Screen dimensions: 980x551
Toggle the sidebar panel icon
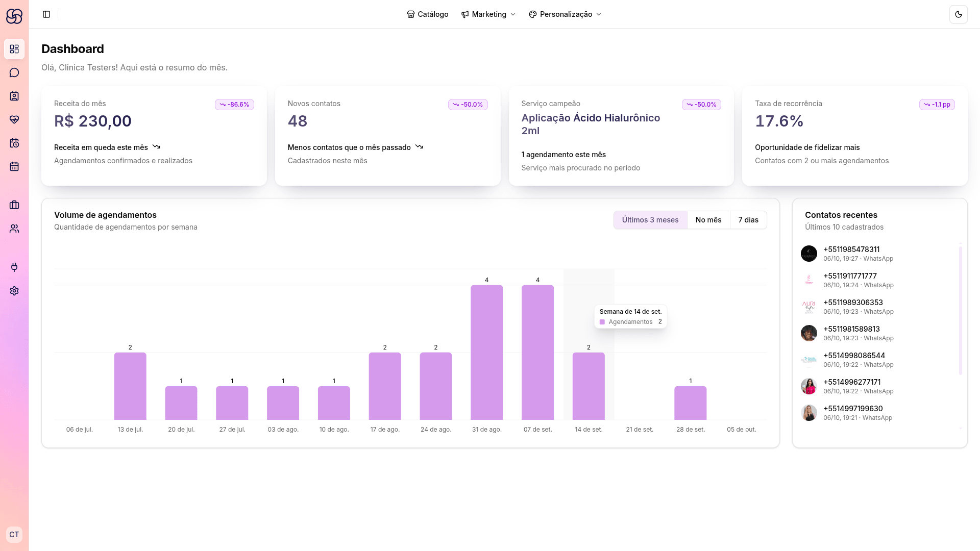click(x=46, y=14)
